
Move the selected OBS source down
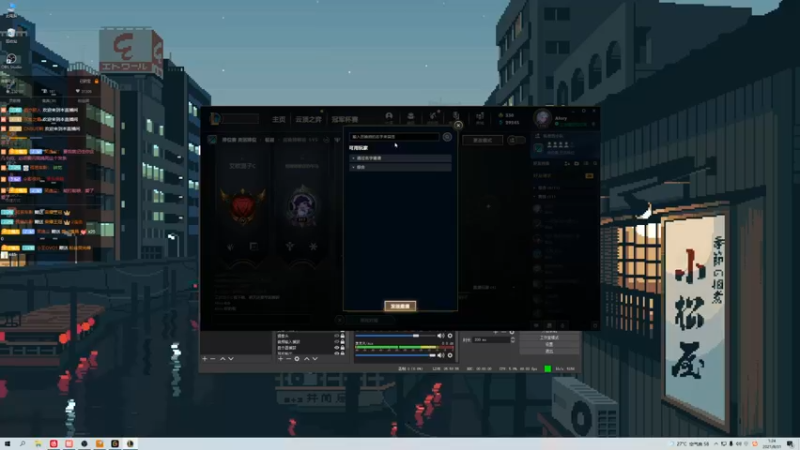coord(315,359)
